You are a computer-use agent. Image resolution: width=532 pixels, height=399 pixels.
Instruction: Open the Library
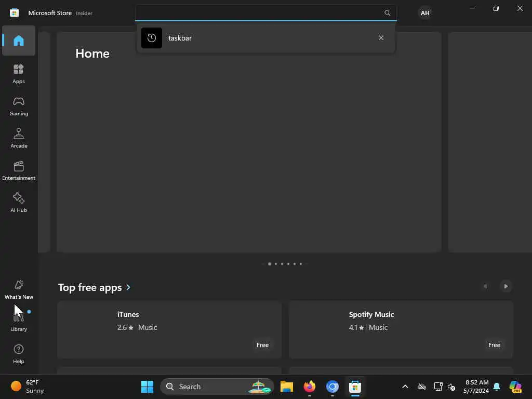(19, 322)
